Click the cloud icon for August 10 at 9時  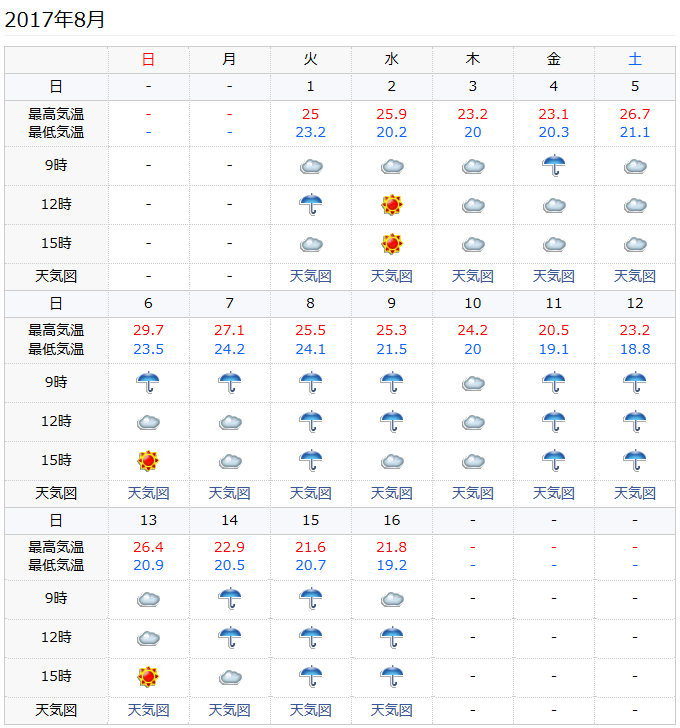tap(473, 384)
